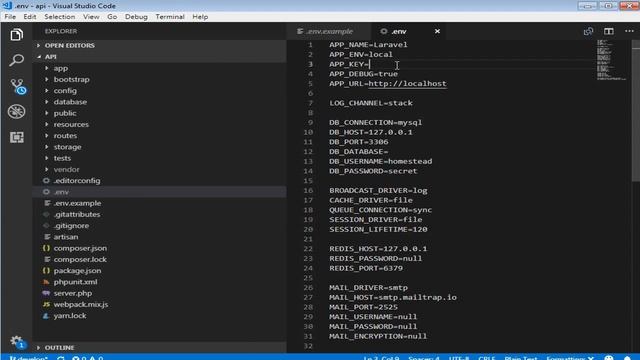This screenshot has width=640, height=360.
Task: Click the package.json braces icon
Action: [x=46, y=270]
